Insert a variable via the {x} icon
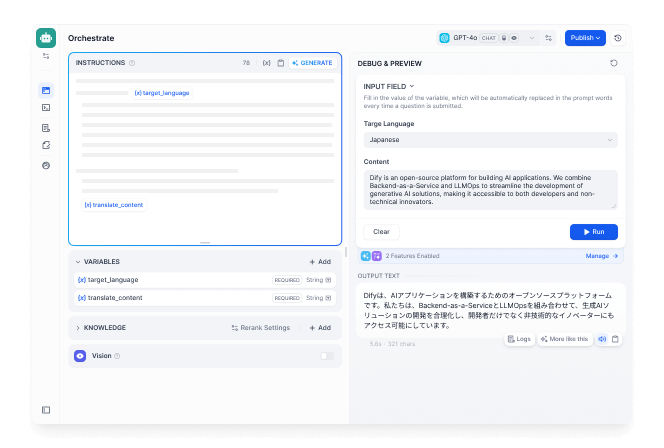 coord(266,63)
